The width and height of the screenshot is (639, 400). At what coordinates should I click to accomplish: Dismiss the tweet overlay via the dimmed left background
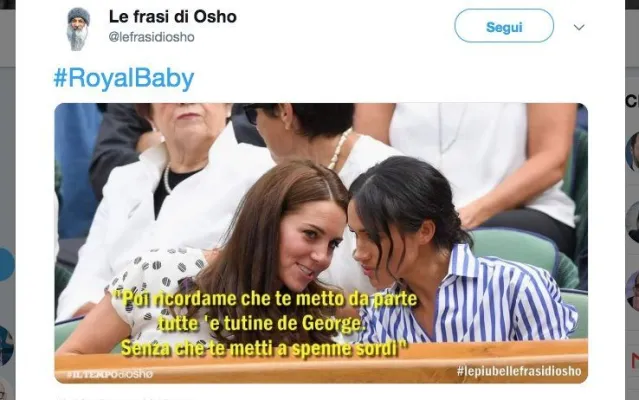click(7, 163)
